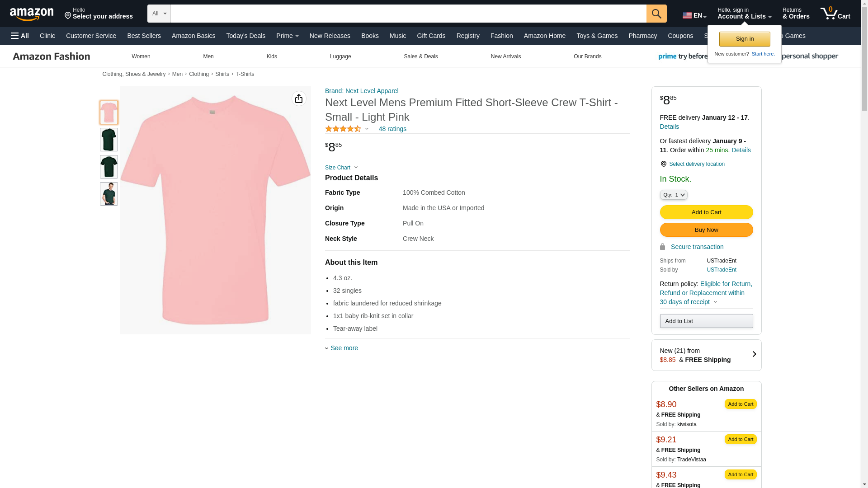
Task: Select the light pink shirt thumbnail
Action: pyautogui.click(x=108, y=113)
